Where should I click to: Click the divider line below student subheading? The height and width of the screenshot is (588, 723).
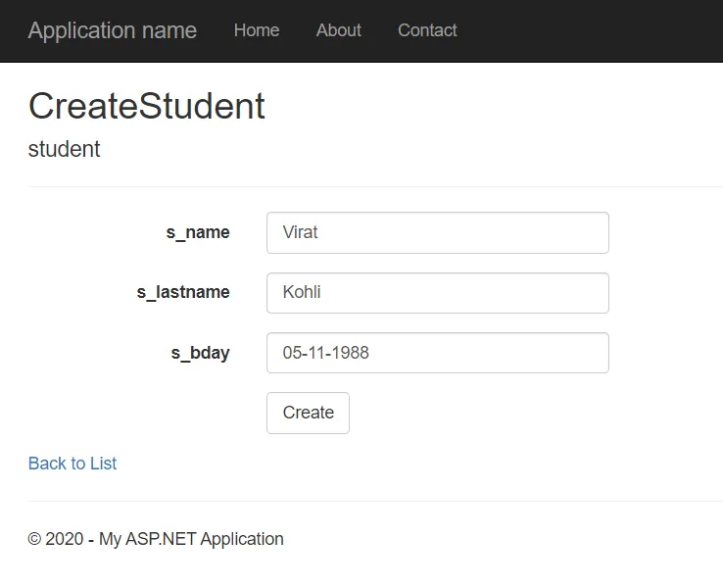point(375,187)
